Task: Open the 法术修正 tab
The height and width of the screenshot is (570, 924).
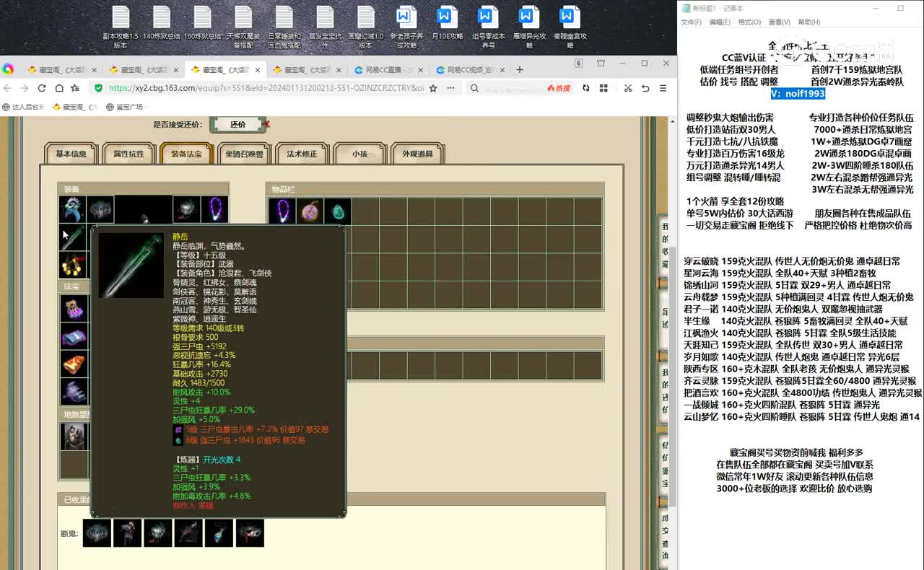Action: 302,154
